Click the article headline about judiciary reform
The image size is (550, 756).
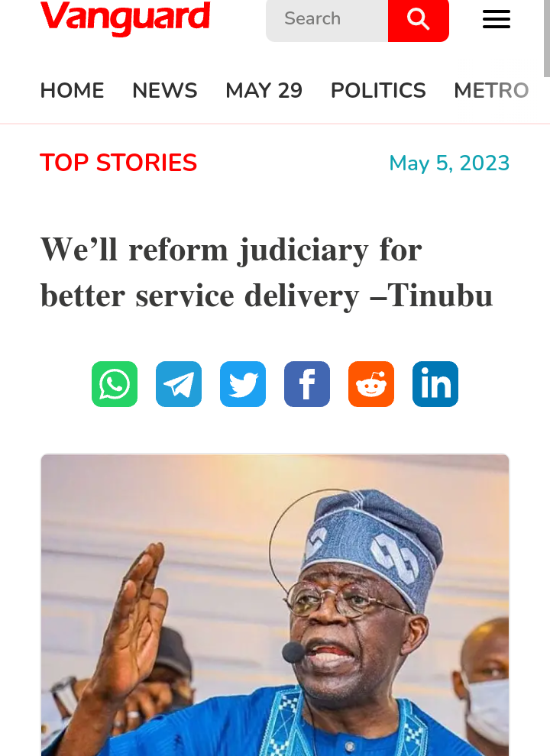click(267, 273)
